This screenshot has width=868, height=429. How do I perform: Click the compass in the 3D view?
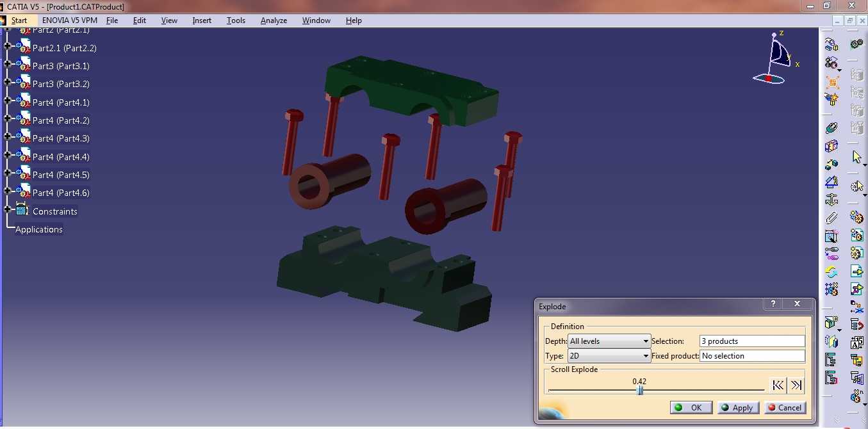click(776, 58)
